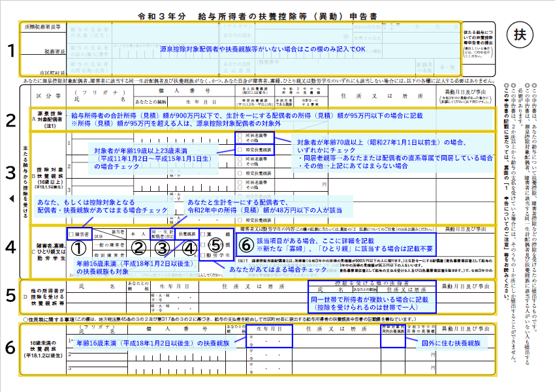Tick the 寡婦 checkbox
555x392 pixels.
click(203, 234)
